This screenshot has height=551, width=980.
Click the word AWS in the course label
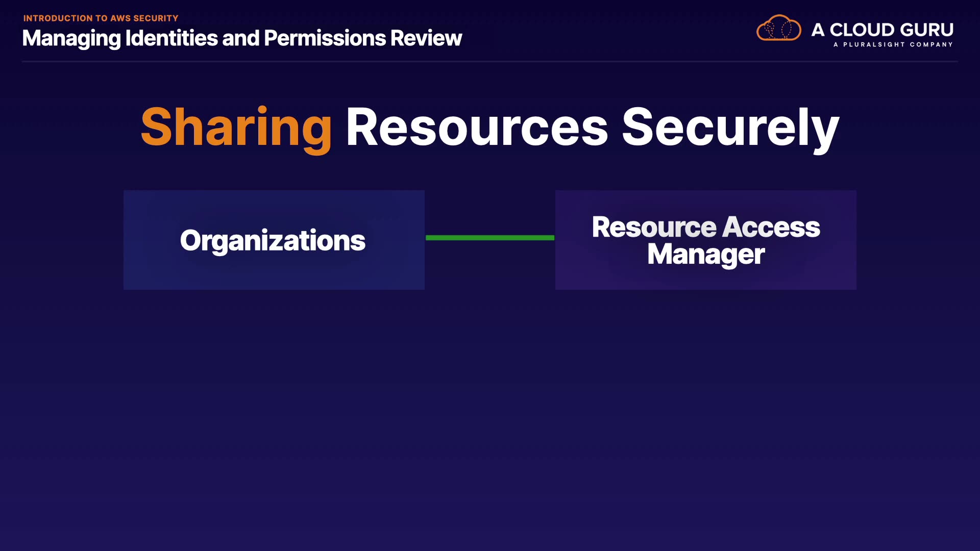coord(120,18)
